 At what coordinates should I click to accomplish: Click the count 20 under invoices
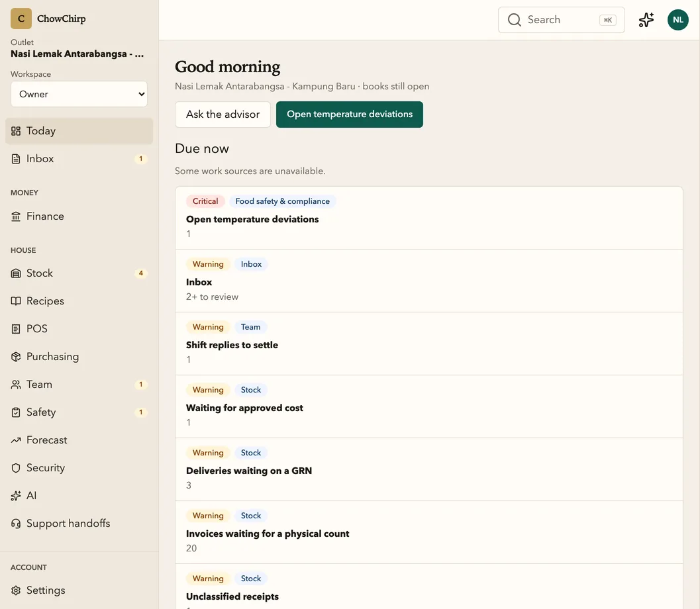(191, 548)
